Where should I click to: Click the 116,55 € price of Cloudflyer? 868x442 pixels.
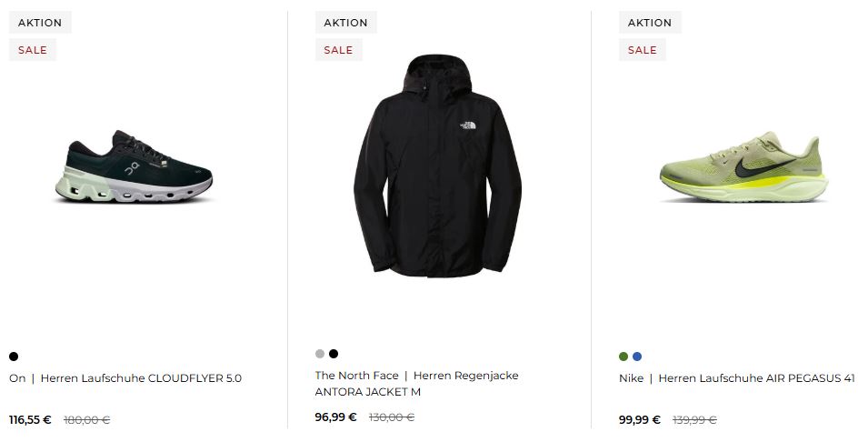coord(30,420)
